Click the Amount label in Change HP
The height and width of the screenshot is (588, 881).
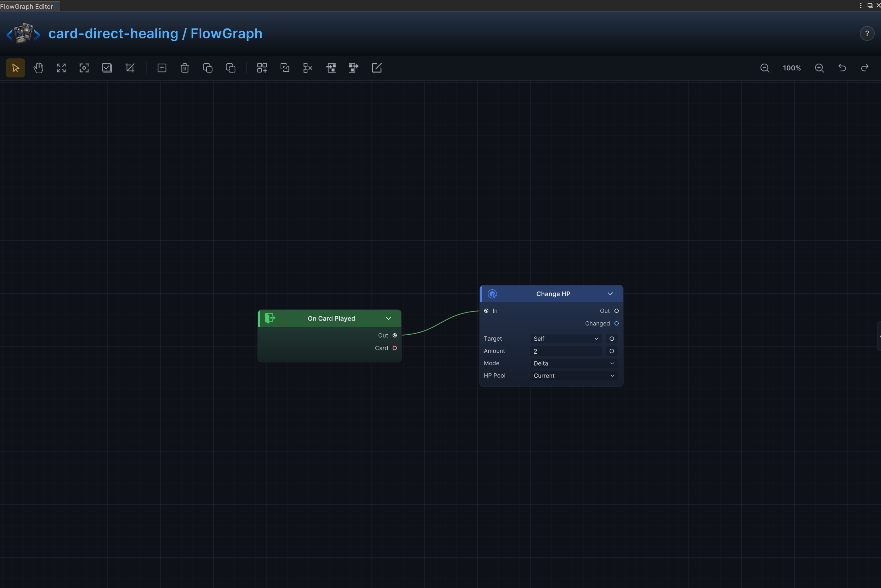tap(494, 351)
